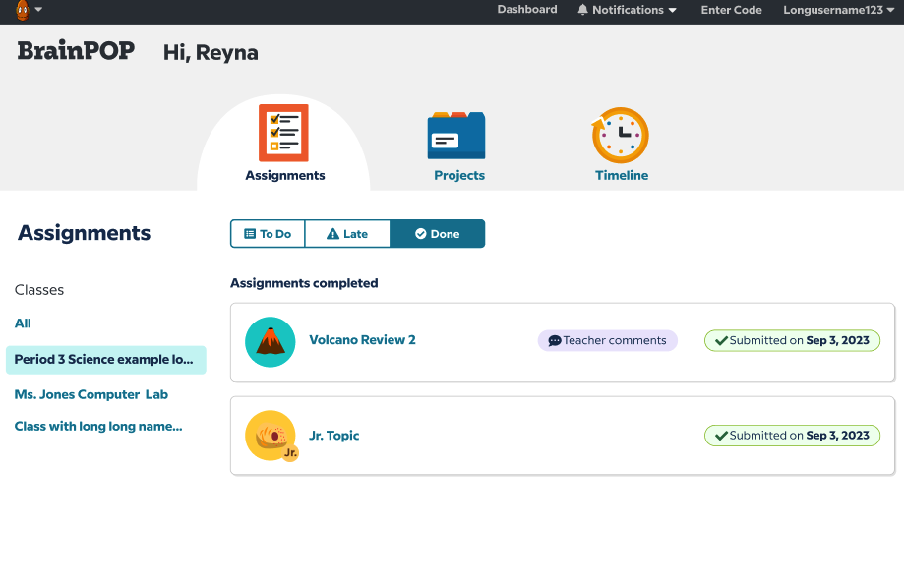Click the Timeline clock icon

pos(621,136)
